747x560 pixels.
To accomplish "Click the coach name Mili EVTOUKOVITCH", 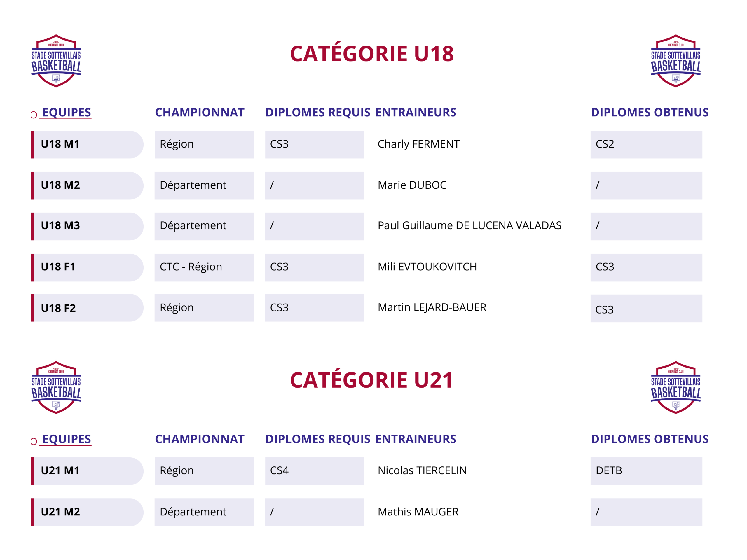I will click(x=427, y=267).
